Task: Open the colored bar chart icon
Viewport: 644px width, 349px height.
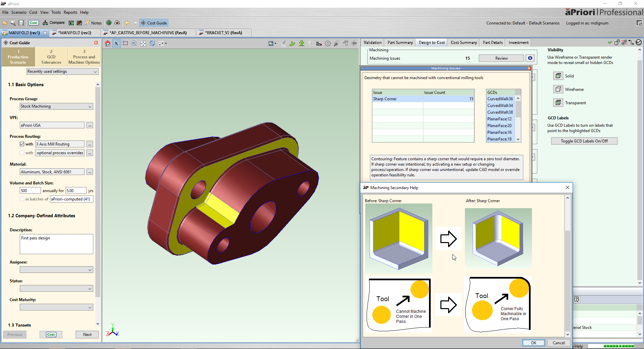Action: coord(319,43)
